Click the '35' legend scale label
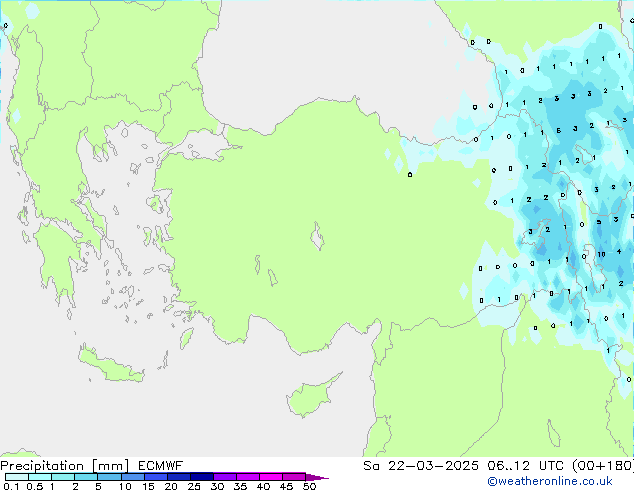 click(240, 486)
